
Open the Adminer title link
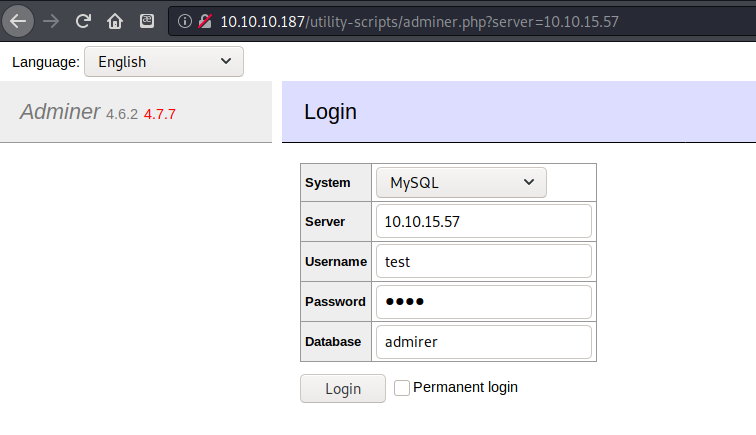coord(60,112)
